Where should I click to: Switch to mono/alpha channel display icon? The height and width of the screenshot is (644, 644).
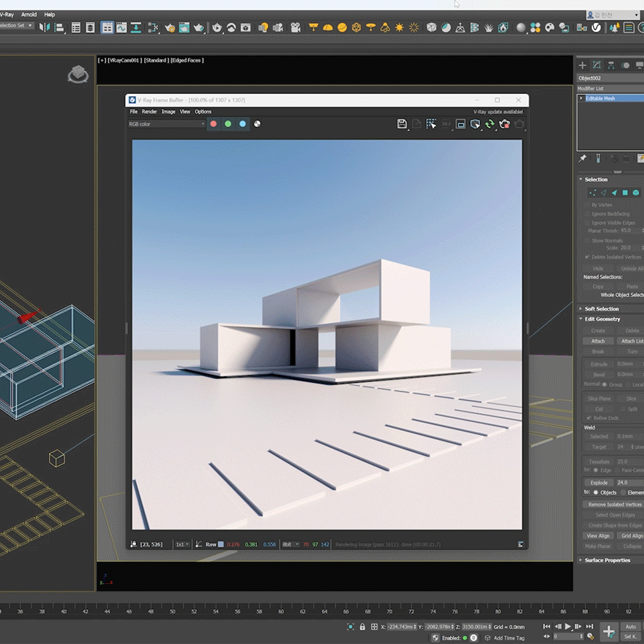pyautogui.click(x=258, y=124)
